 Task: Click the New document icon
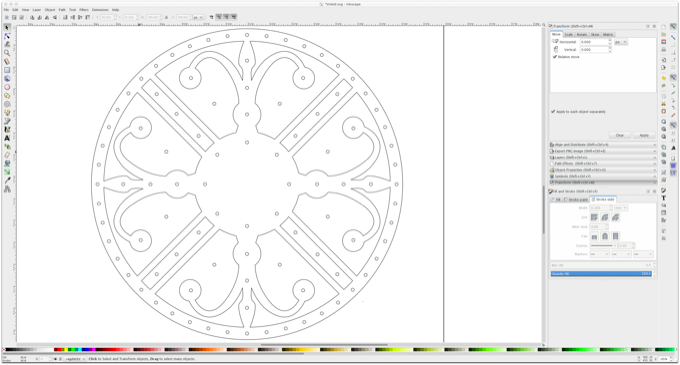[664, 27]
